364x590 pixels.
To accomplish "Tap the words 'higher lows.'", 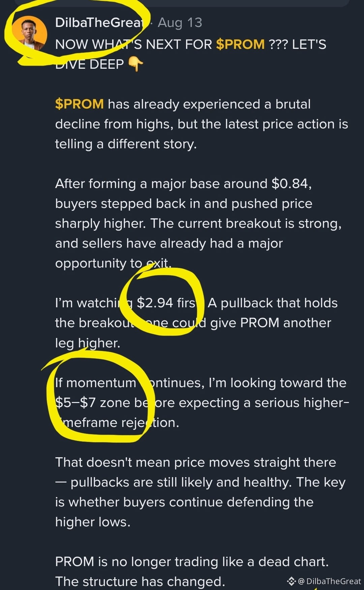I will [93, 522].
